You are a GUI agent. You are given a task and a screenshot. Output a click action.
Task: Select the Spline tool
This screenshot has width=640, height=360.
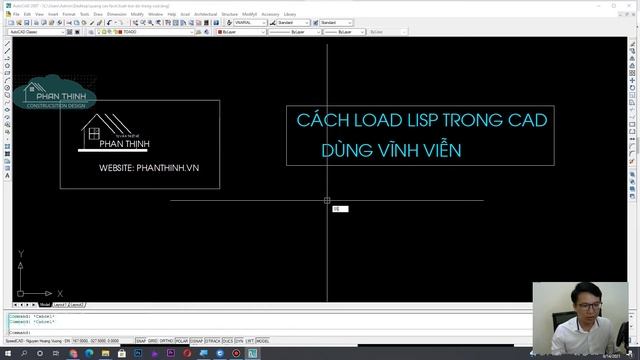coord(7,102)
